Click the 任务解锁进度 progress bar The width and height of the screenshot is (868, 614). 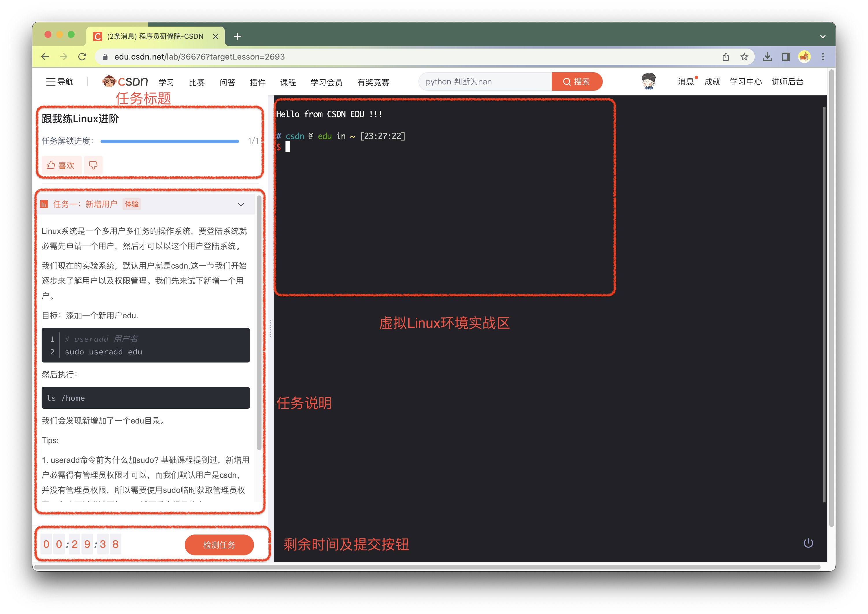coord(169,141)
